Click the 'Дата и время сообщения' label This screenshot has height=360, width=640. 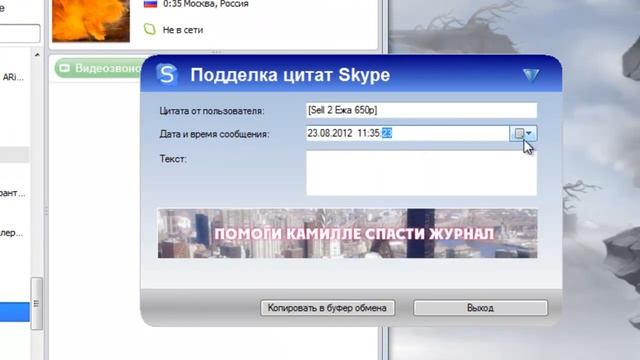(214, 134)
